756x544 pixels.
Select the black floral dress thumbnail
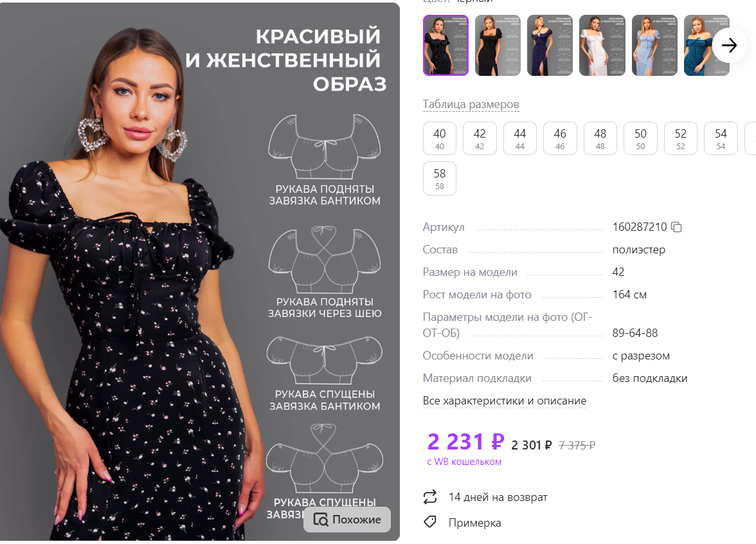tap(446, 45)
